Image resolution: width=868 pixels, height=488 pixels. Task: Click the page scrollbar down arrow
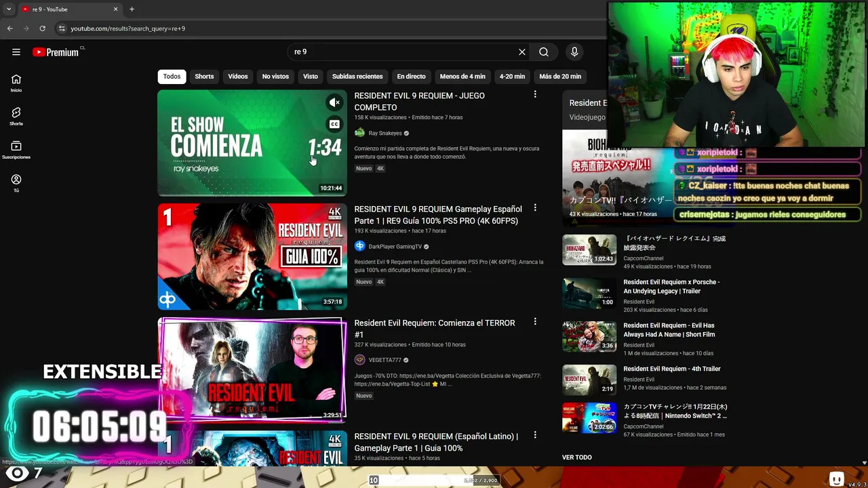(x=864, y=463)
